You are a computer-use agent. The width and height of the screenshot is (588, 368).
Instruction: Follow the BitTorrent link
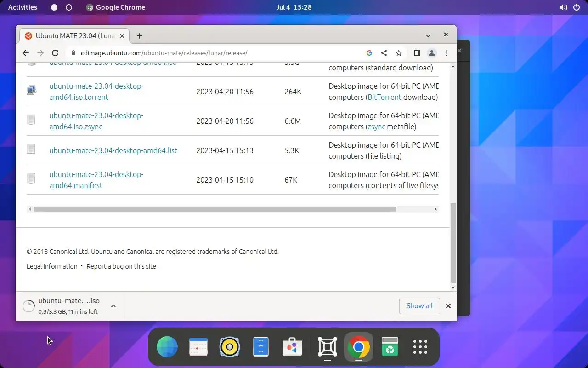384,97
